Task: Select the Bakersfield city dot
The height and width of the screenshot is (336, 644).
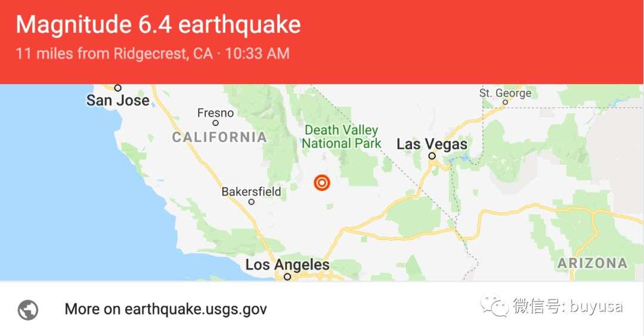Action: pyautogui.click(x=252, y=202)
